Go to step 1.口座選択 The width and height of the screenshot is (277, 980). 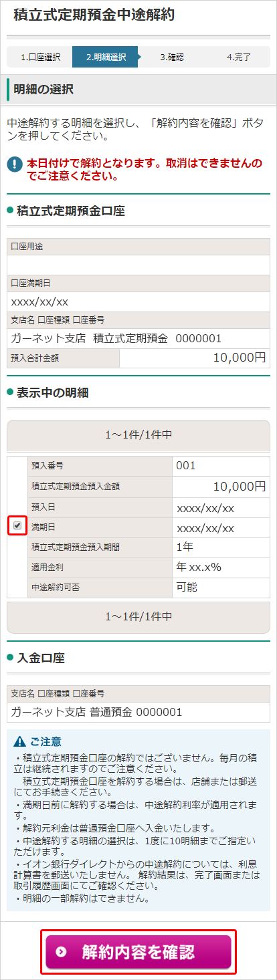click(x=39, y=57)
